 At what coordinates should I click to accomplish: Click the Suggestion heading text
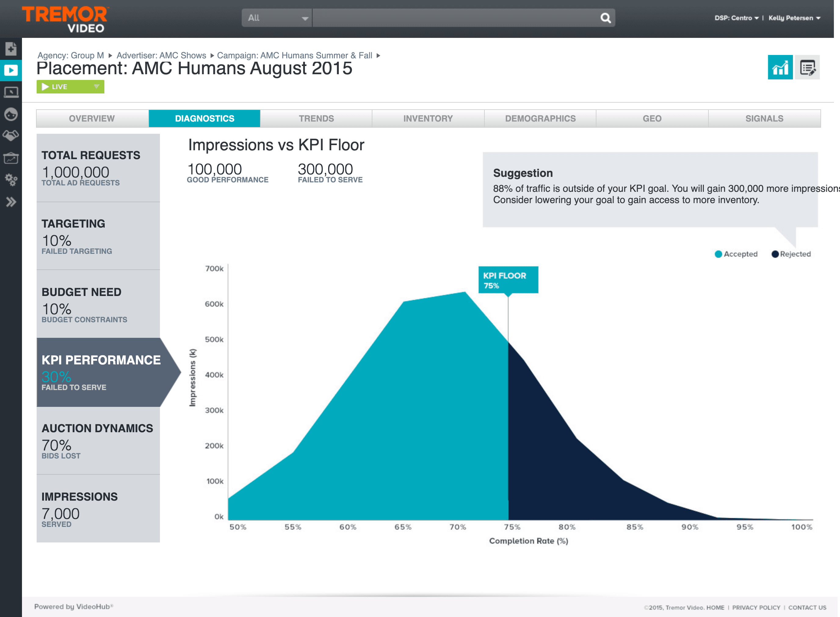pos(523,173)
